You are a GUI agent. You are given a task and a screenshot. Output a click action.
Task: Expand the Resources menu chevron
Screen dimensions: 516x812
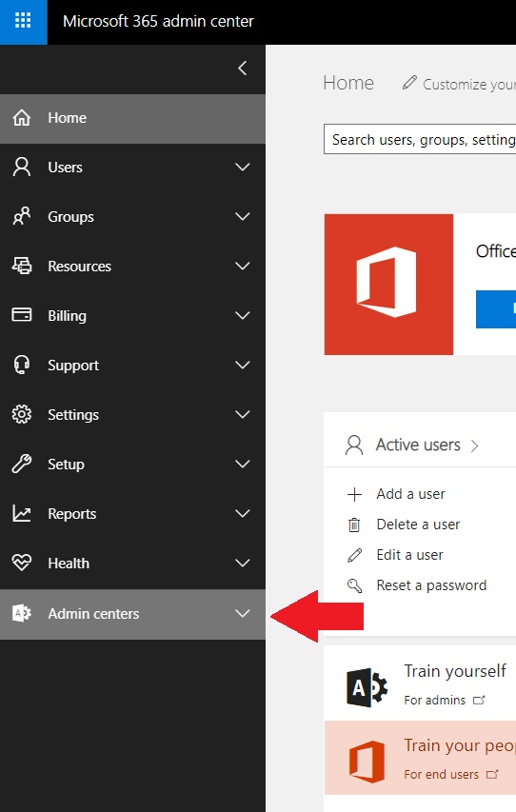pyautogui.click(x=243, y=266)
